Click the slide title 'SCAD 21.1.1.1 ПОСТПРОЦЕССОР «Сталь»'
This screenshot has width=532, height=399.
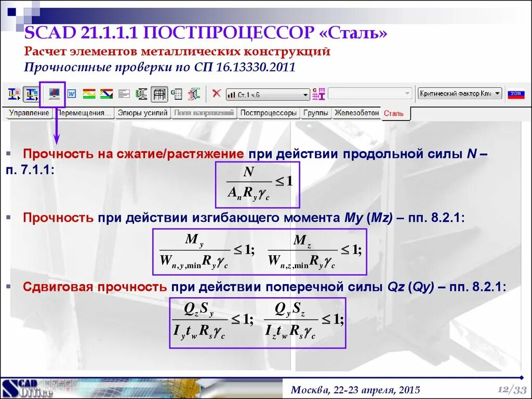click(x=206, y=33)
